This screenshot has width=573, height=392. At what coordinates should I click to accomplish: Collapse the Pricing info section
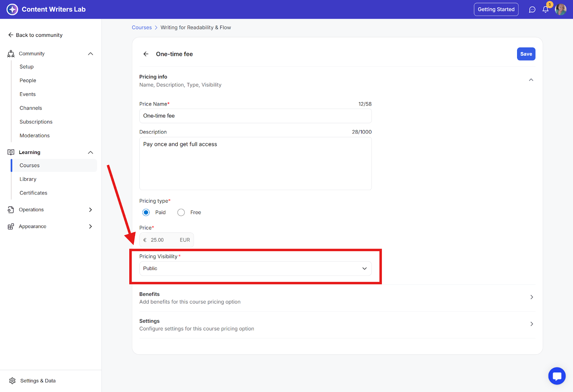[531, 80]
